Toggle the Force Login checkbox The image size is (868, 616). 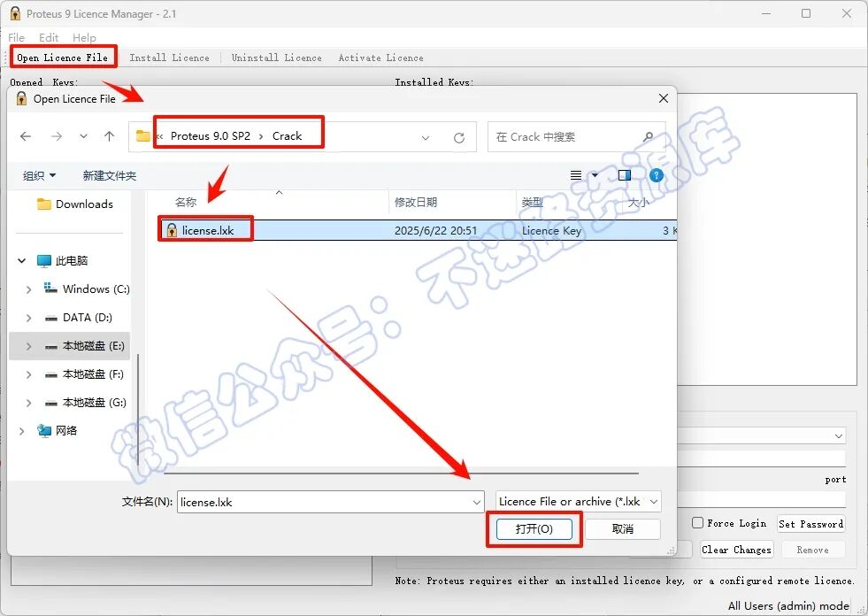697,522
